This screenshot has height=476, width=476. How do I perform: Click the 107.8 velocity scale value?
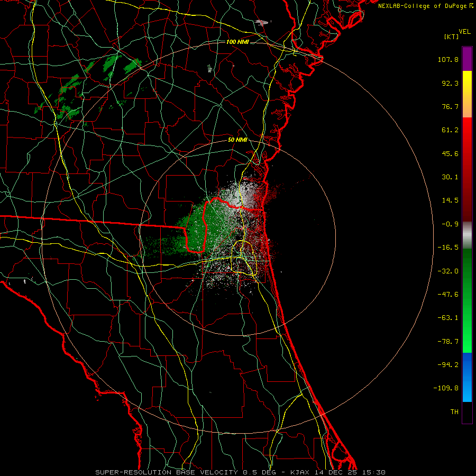click(x=448, y=59)
